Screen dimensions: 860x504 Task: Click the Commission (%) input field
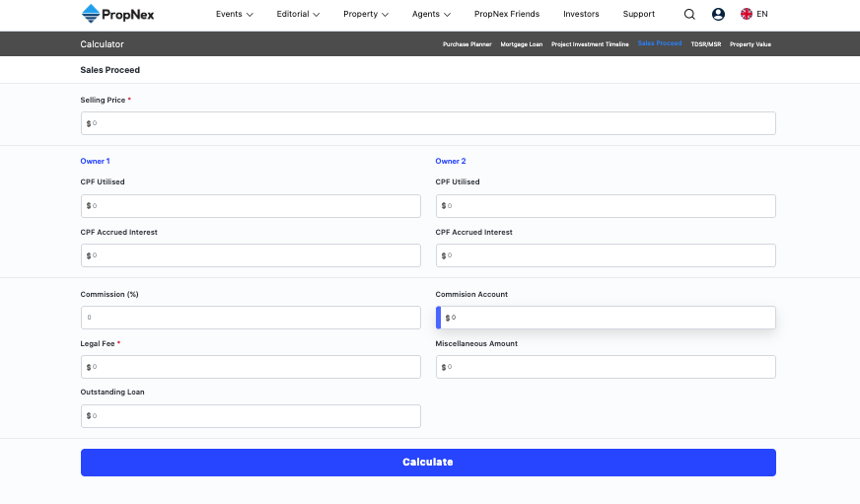point(251,318)
